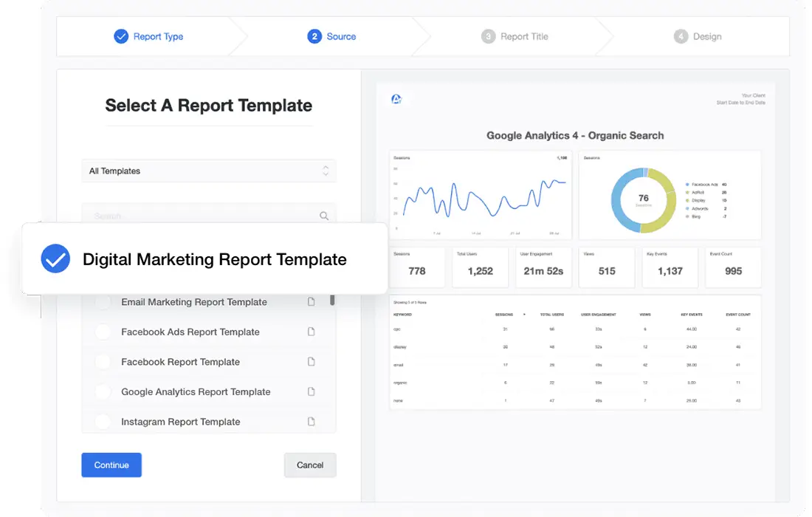Screen dimensions: 812x517
Task: Deselect the Digital Marketing Report Template checkbox
Action: click(x=55, y=259)
